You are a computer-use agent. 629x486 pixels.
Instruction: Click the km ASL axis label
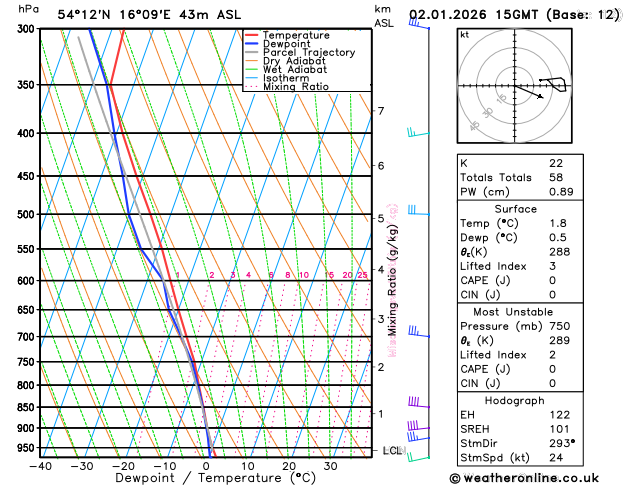(383, 16)
